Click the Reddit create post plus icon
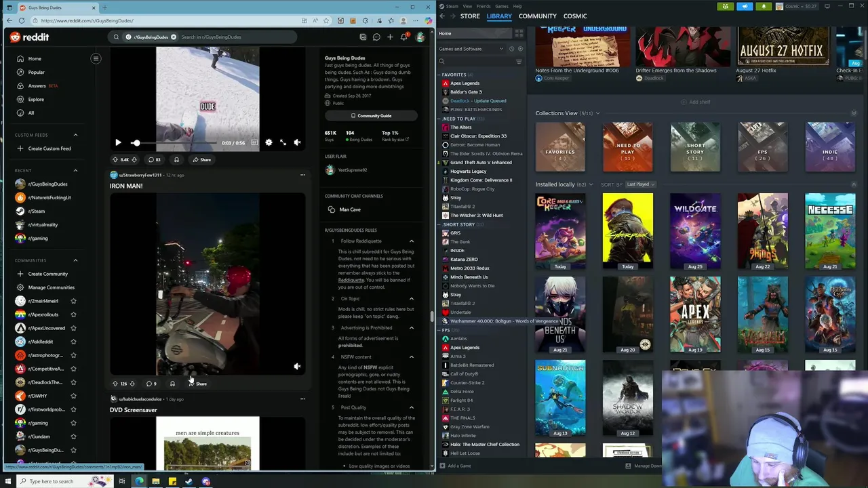 coord(390,37)
